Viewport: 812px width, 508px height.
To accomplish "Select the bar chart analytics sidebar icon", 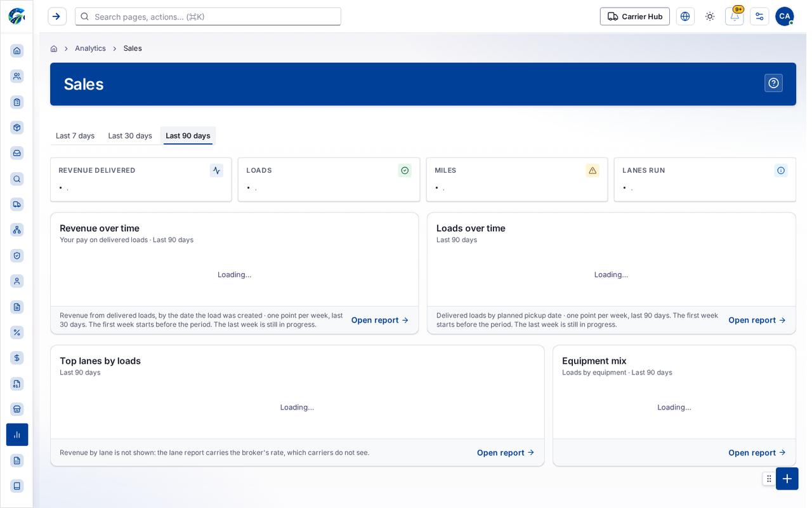I will click(x=17, y=435).
